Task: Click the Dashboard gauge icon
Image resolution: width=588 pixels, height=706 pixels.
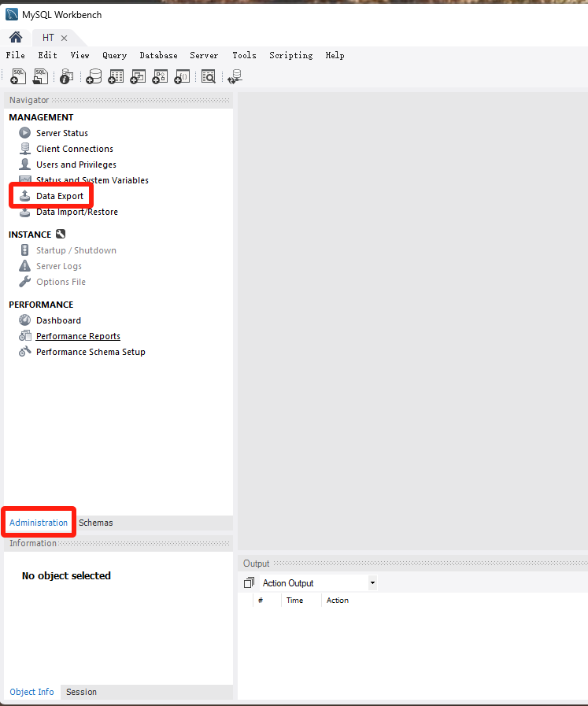Action: pyautogui.click(x=24, y=320)
